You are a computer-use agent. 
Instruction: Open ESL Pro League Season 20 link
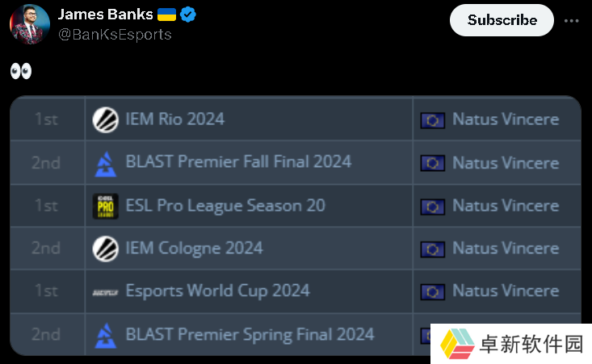225,206
